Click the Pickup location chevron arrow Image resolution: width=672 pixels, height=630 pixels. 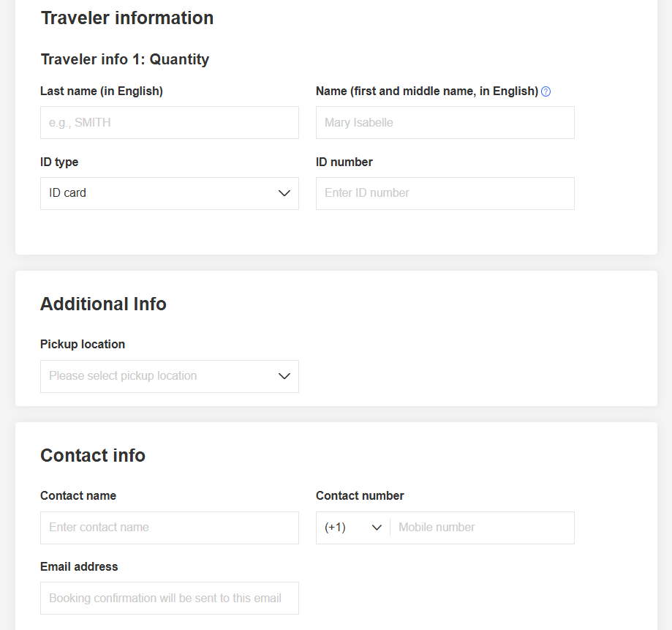click(284, 376)
